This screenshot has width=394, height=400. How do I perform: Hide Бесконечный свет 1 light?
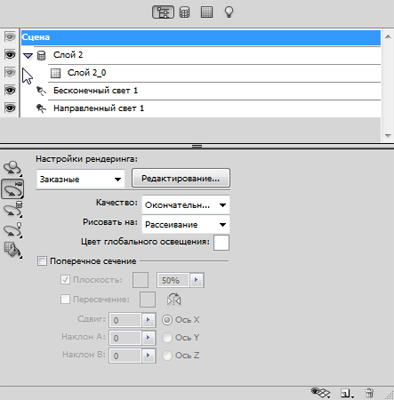pos(10,90)
